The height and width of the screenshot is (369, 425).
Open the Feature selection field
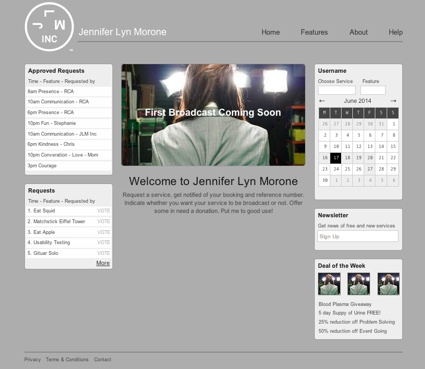[373, 90]
